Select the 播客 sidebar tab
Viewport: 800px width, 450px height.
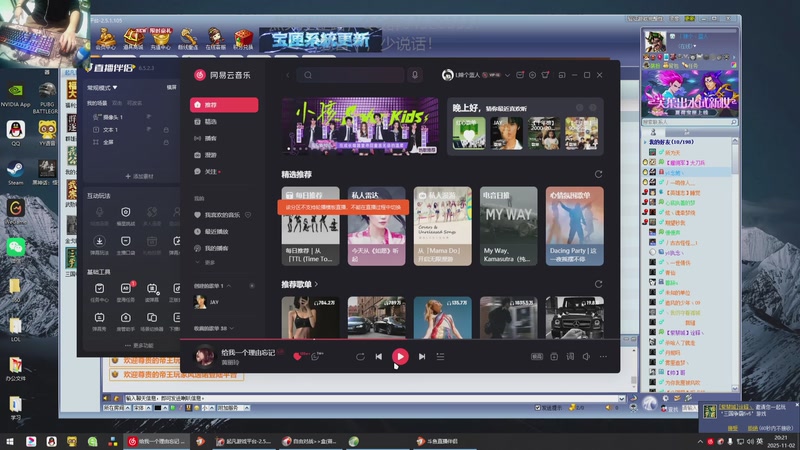[x=224, y=138]
